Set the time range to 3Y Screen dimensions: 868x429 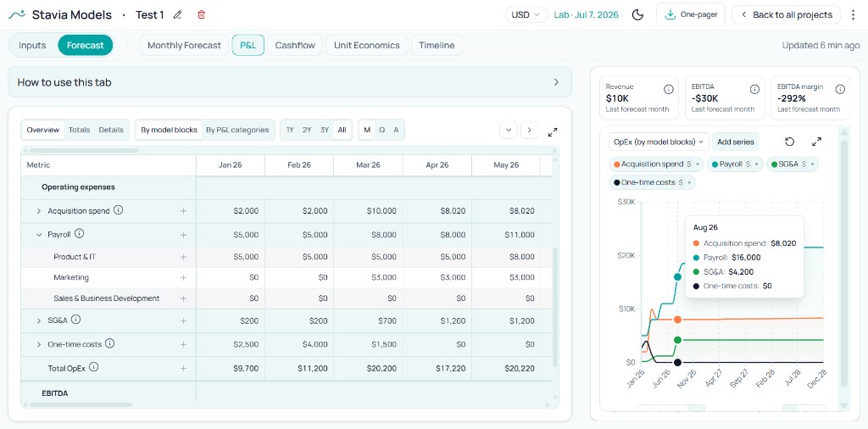point(325,130)
